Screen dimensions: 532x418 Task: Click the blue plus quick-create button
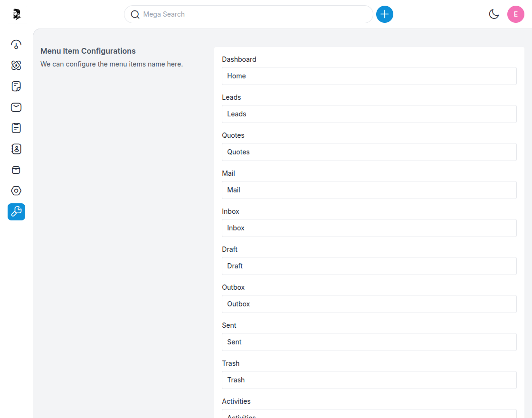coord(384,14)
